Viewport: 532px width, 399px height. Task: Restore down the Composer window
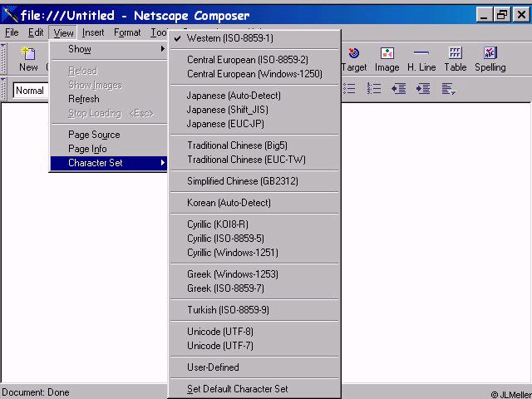502,15
